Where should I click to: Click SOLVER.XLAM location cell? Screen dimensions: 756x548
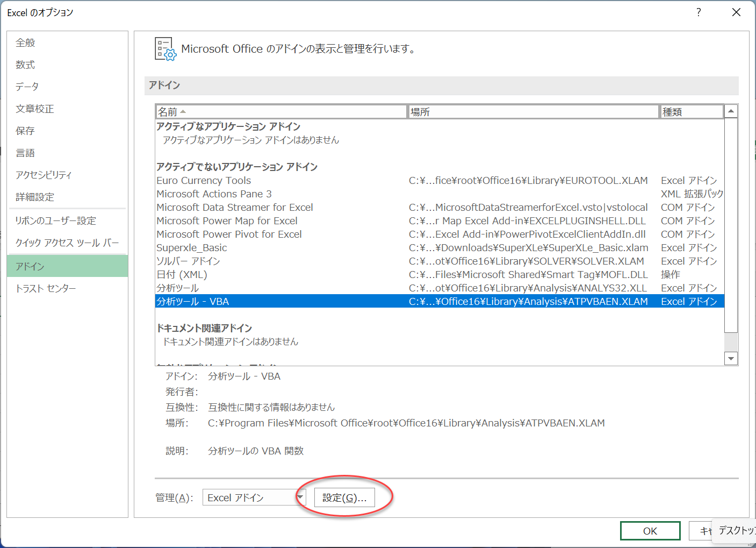tap(527, 261)
